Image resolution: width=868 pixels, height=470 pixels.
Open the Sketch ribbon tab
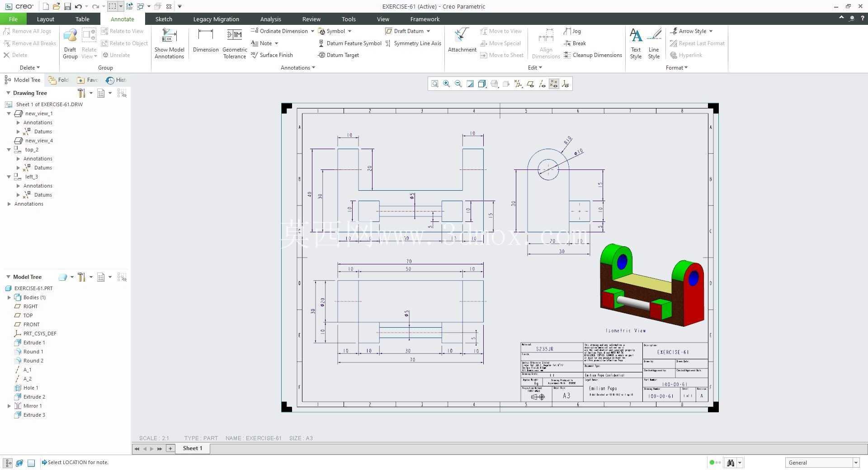click(164, 19)
